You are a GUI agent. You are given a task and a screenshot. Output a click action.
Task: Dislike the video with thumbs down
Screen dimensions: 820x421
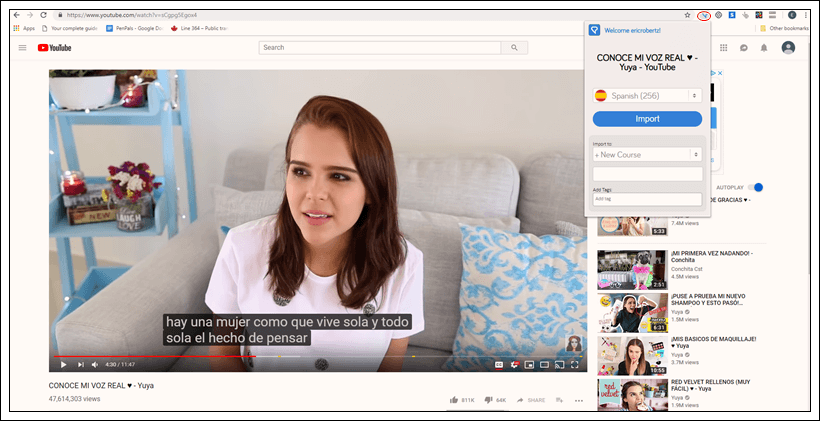pyautogui.click(x=487, y=400)
